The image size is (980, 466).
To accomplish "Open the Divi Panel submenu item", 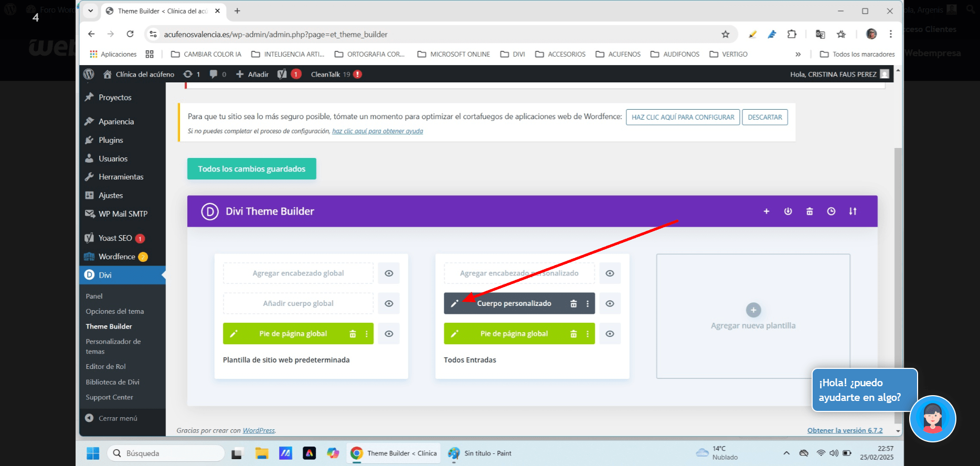I will [94, 296].
